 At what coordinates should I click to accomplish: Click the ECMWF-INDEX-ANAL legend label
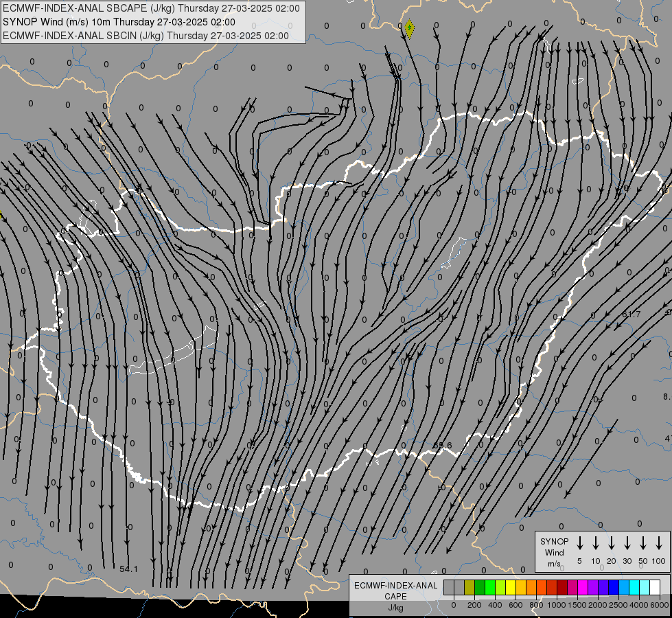point(395,586)
